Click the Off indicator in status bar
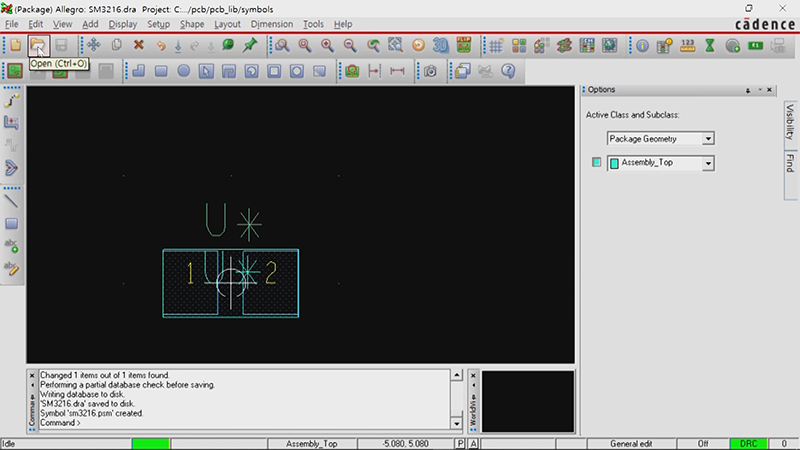The height and width of the screenshot is (450, 800). click(703, 444)
